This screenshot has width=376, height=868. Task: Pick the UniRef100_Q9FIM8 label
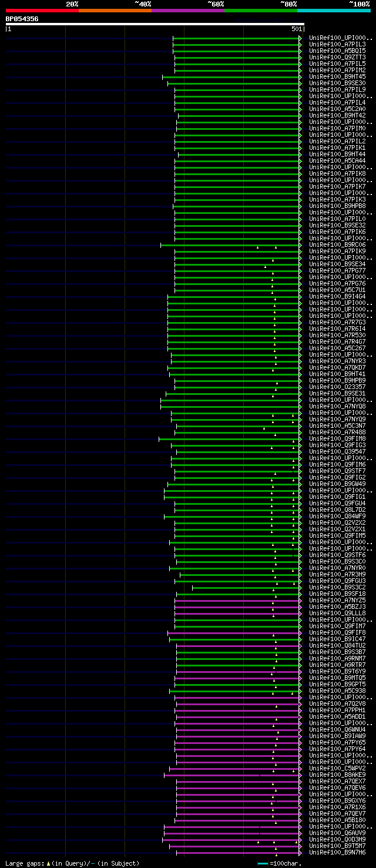(x=337, y=438)
